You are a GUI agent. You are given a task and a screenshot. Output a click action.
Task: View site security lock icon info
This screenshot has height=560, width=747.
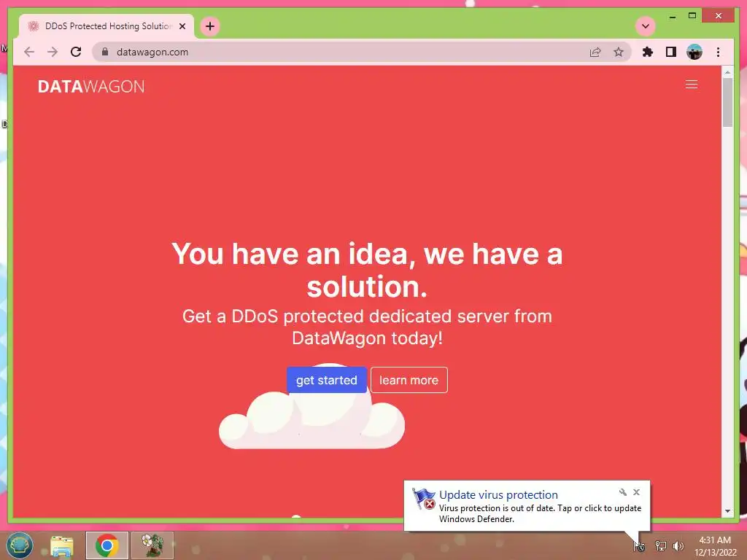pyautogui.click(x=105, y=52)
